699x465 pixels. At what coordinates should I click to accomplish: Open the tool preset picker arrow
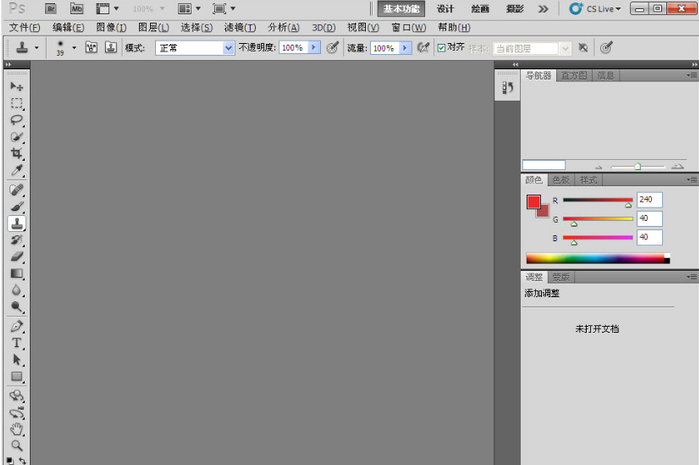(37, 47)
